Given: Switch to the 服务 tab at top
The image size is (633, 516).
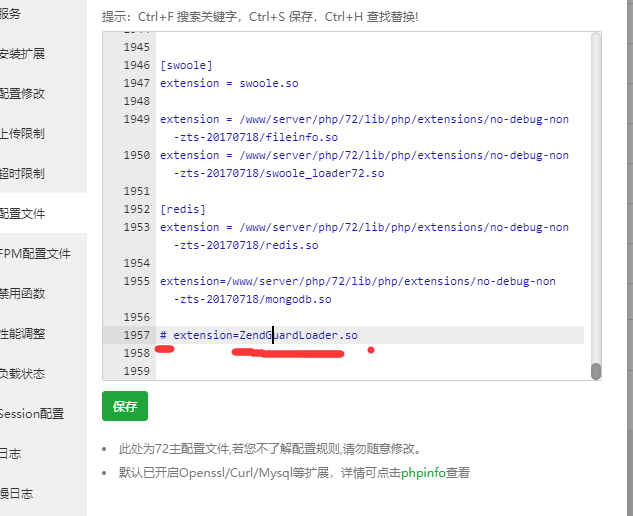Looking at the screenshot, I should pyautogui.click(x=12, y=13).
